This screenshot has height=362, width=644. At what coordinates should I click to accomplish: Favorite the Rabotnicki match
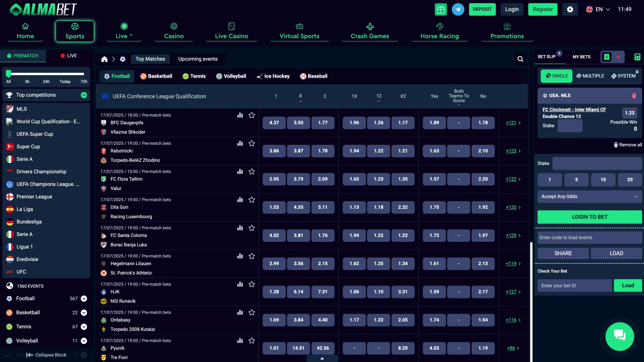point(252,143)
